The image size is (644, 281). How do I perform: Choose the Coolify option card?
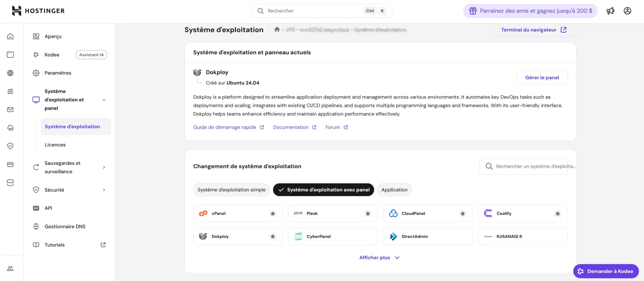coord(523,213)
